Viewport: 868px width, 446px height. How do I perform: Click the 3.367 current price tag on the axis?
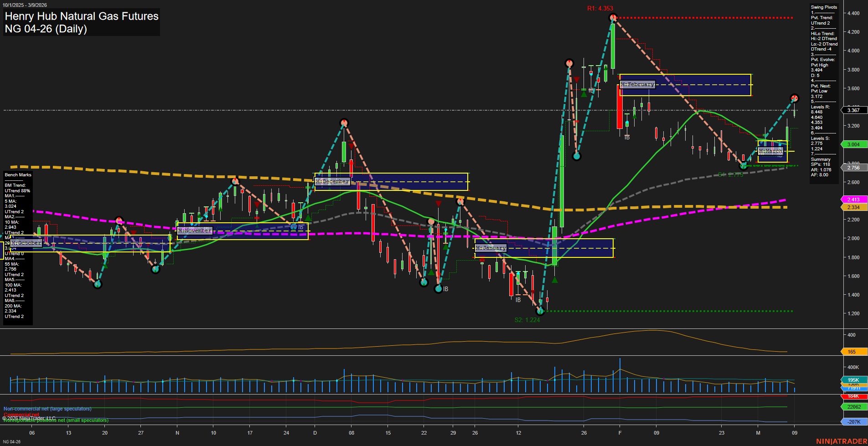tap(853, 110)
